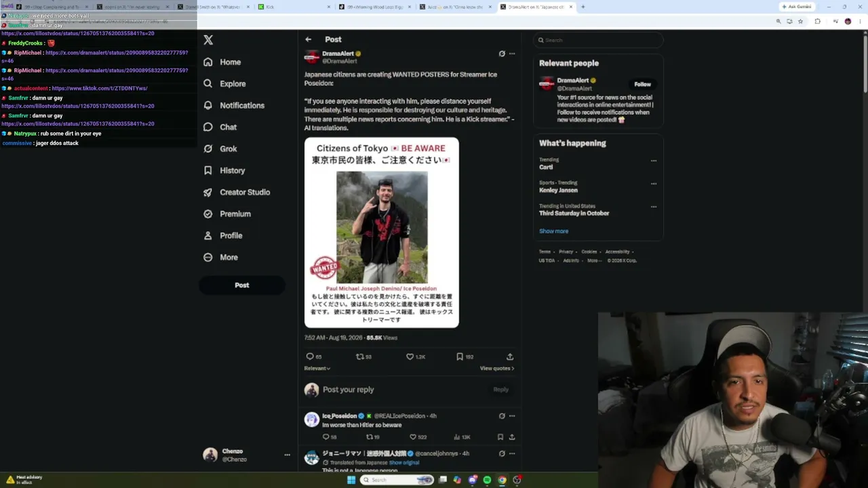The width and height of the screenshot is (868, 488).
Task: Open Grok from the sidebar
Action: tap(220, 149)
